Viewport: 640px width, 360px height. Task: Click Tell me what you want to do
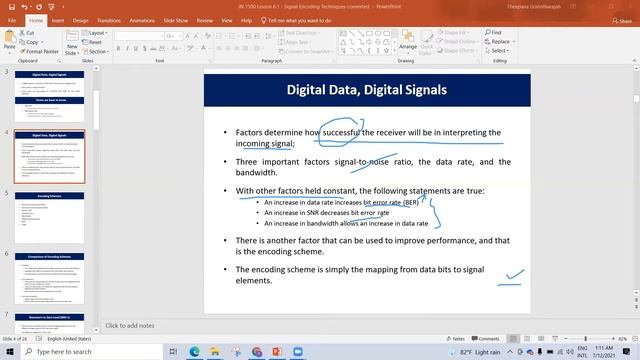point(296,20)
